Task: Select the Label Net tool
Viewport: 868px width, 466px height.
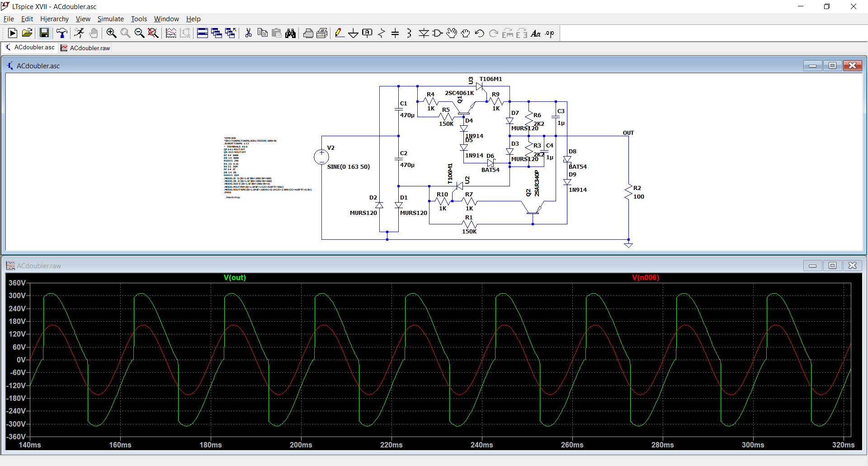Action: point(368,33)
